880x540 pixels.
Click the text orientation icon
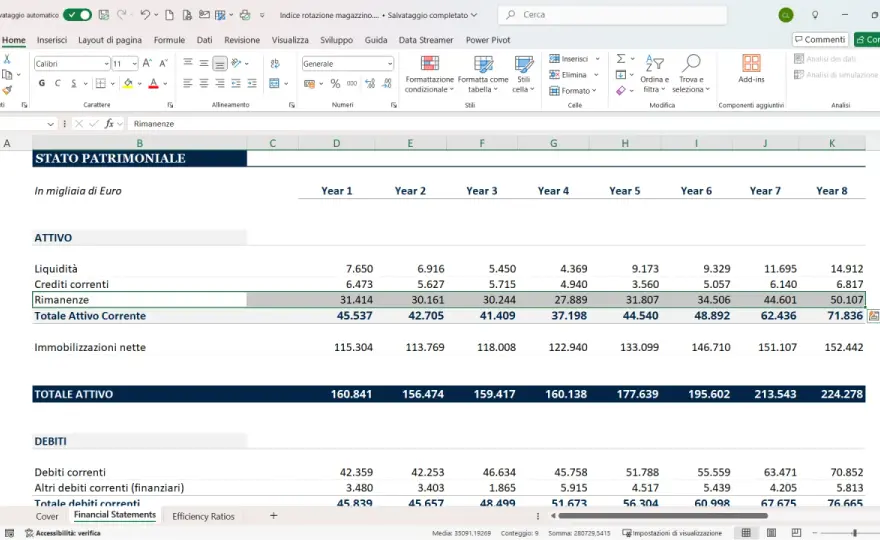(236, 63)
